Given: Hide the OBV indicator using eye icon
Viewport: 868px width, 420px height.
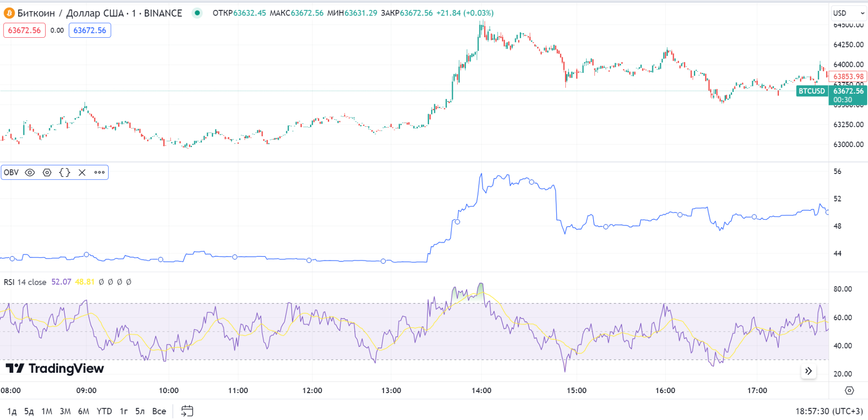Looking at the screenshot, I should click(30, 173).
